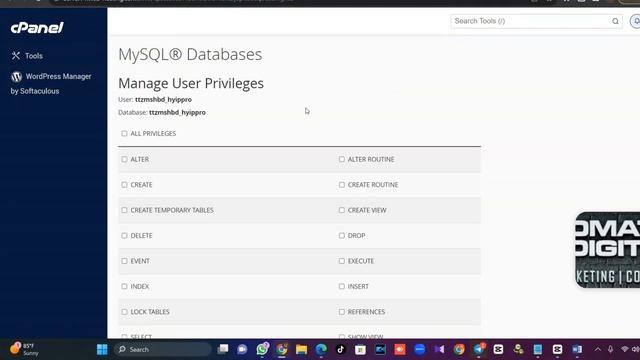Click the taskbar Search box
640x360 pixels.
pos(162,349)
